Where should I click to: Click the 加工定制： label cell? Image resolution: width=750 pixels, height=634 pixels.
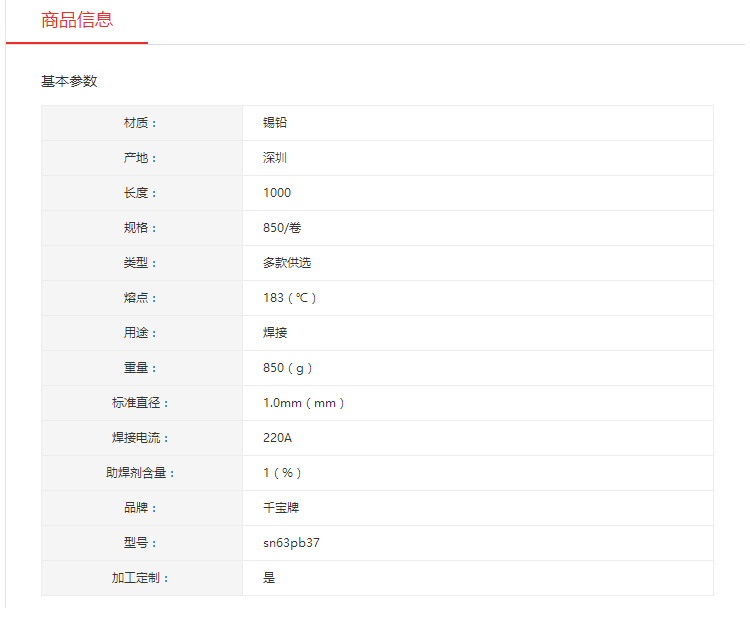pyautogui.click(x=142, y=578)
